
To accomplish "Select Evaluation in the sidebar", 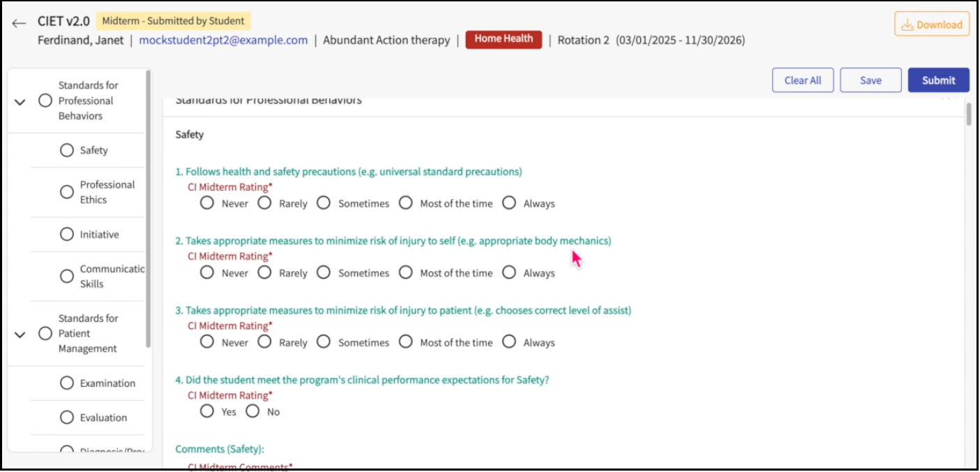I will 103,418.
